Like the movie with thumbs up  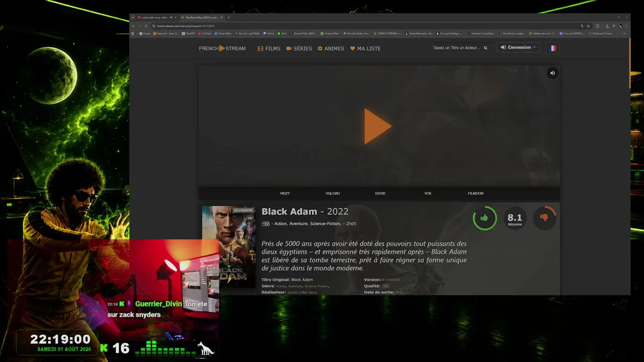[485, 218]
